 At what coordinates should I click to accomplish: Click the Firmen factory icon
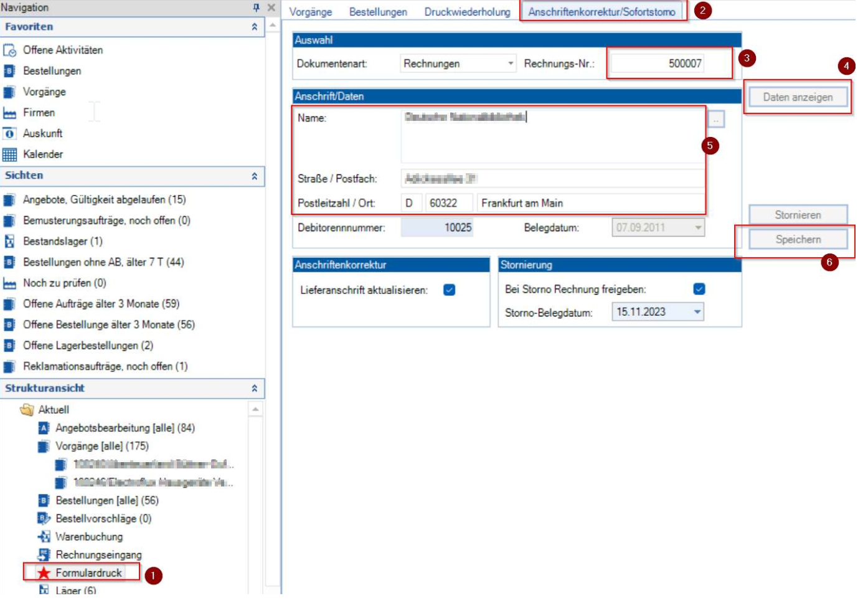tap(9, 113)
